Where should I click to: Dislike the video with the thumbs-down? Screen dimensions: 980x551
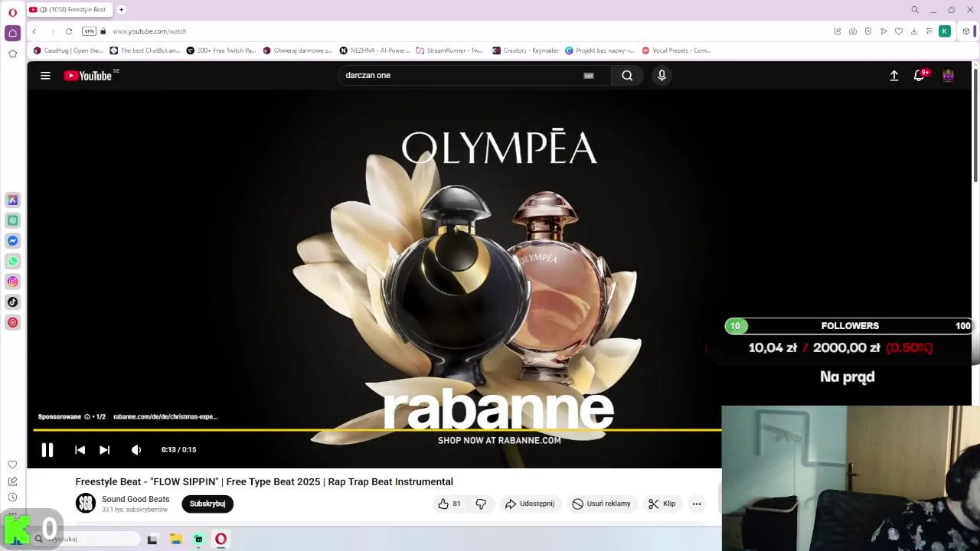tap(481, 504)
